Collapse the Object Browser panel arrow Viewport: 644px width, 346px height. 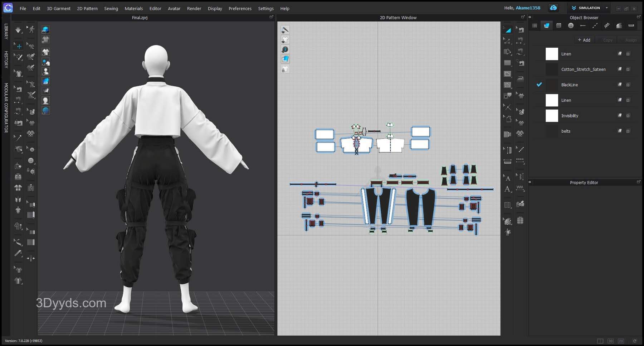[x=530, y=17]
